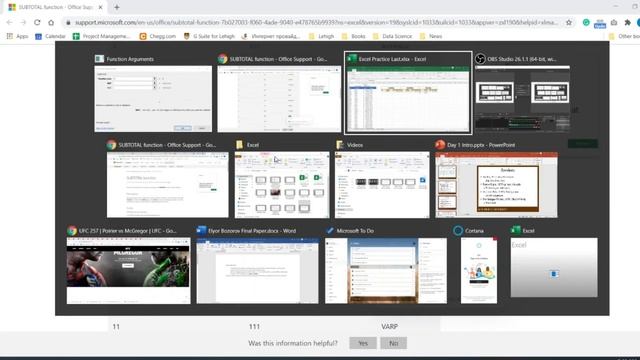Open the Apps bookmarks shortcut

[x=18, y=36]
